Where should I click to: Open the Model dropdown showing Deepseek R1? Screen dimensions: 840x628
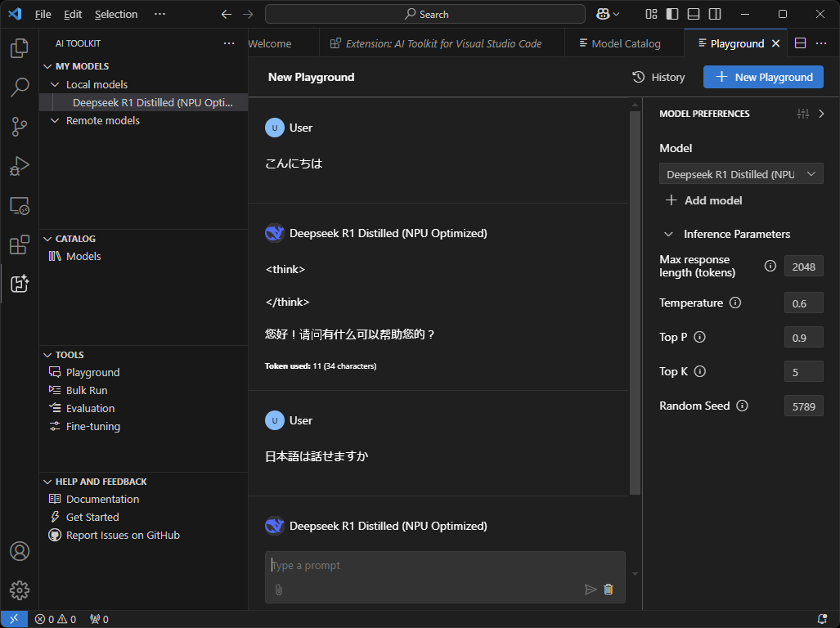[x=740, y=173]
